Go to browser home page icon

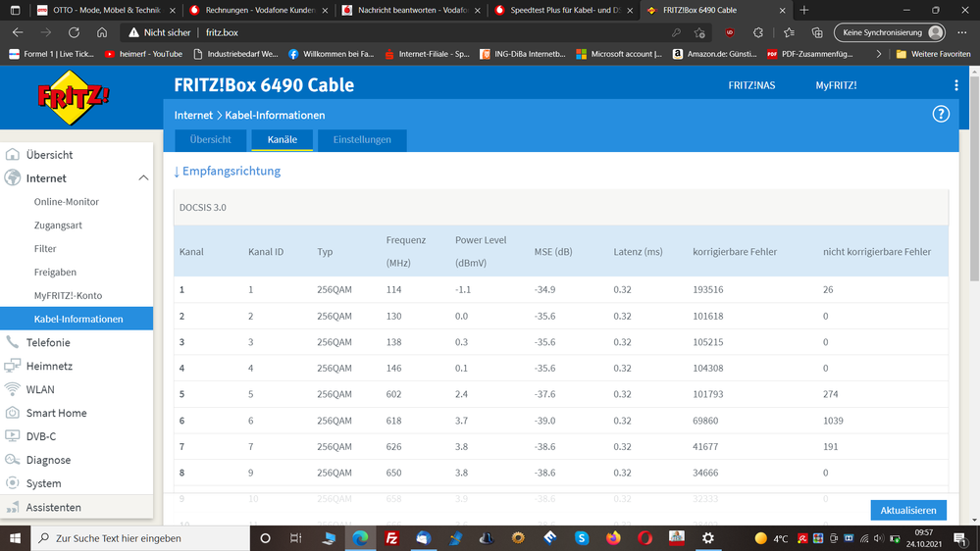(102, 32)
